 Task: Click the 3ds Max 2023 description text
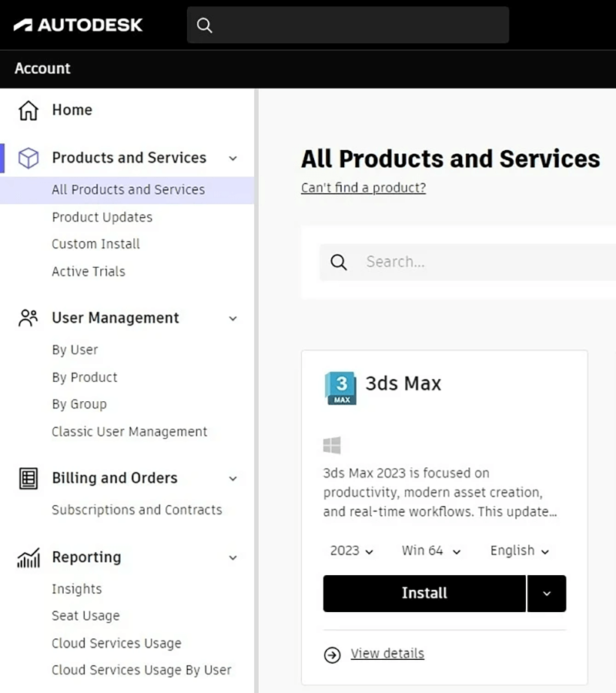point(440,492)
